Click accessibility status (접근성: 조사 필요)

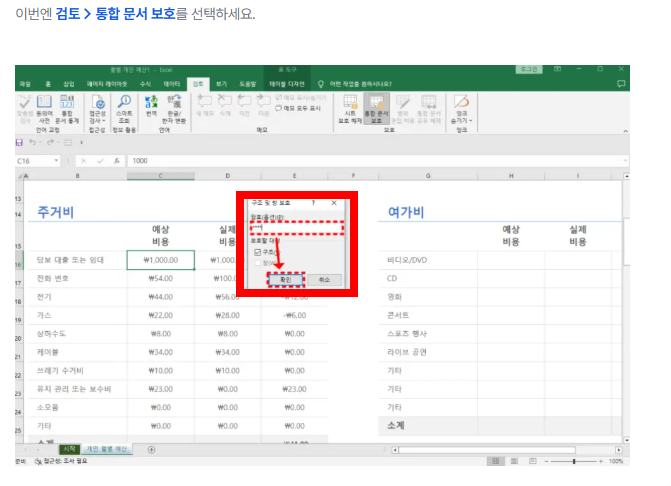point(61,461)
